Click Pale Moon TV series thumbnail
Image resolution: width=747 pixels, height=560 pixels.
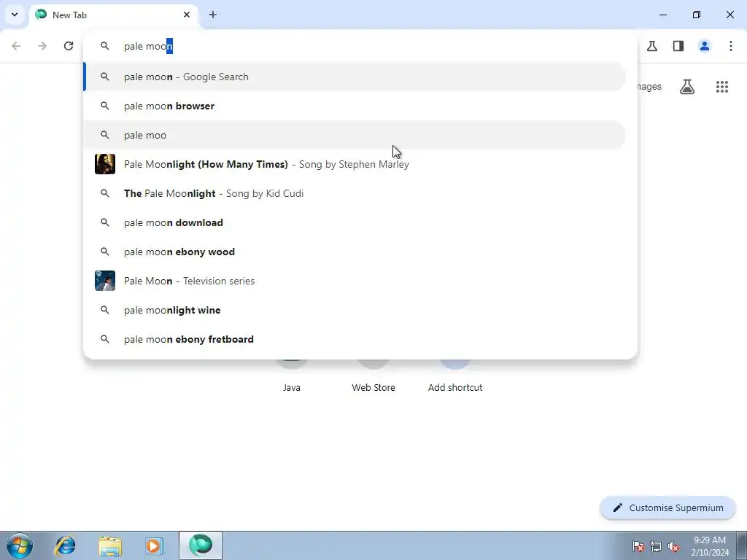click(x=105, y=281)
